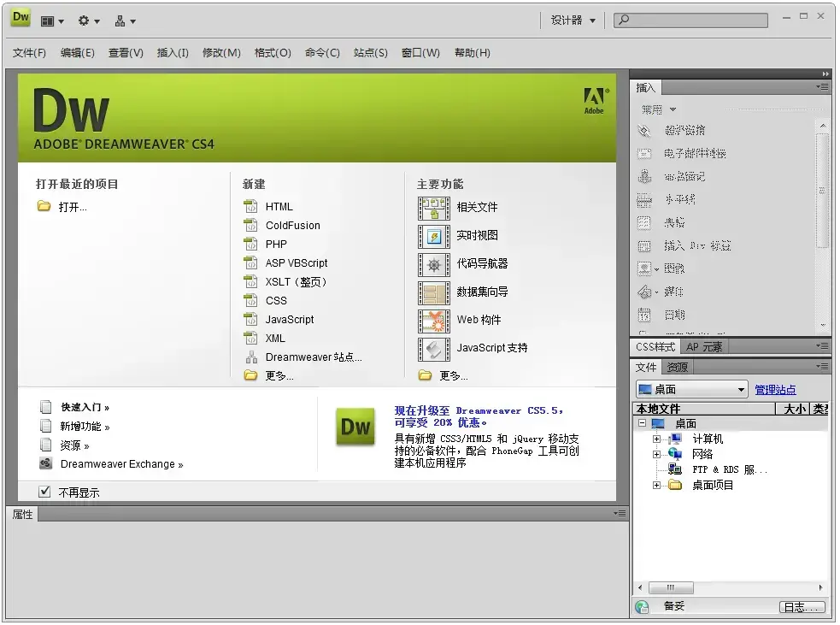Screen dimensions: 840x625
Task: Click the Dw application logo in title bar
Action: (21, 18)
